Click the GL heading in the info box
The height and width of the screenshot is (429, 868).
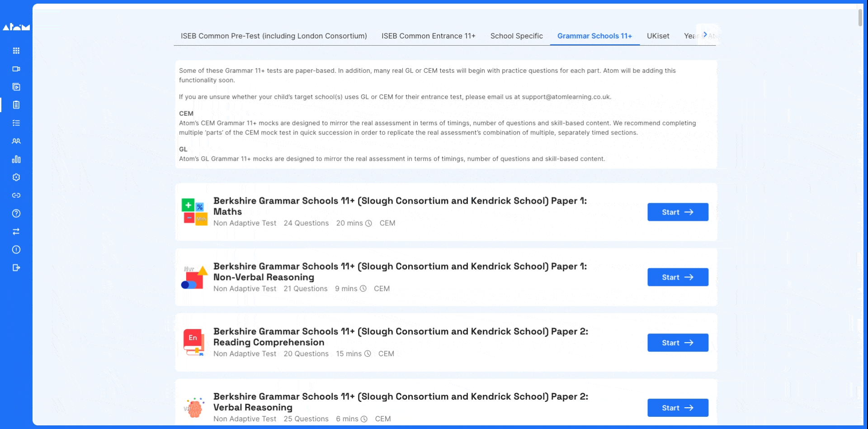183,149
